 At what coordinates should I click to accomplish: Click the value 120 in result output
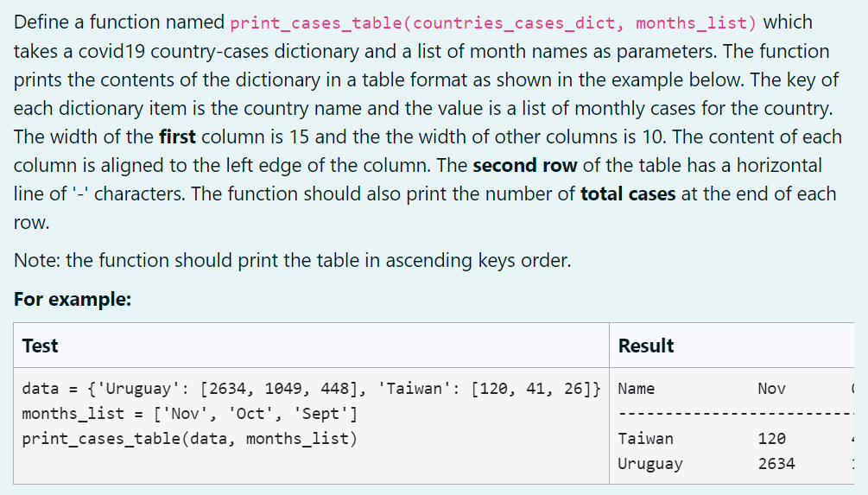[771, 439]
